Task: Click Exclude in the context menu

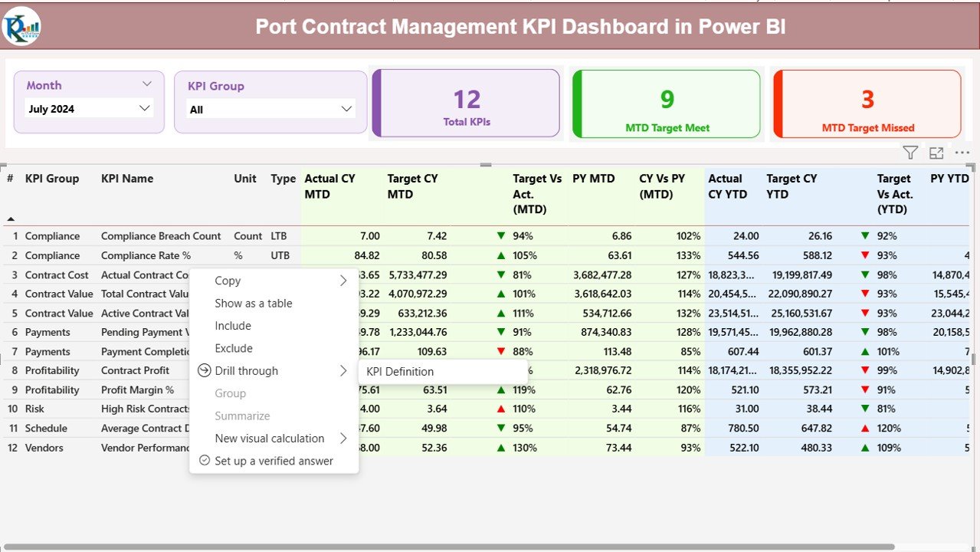Action: 233,347
